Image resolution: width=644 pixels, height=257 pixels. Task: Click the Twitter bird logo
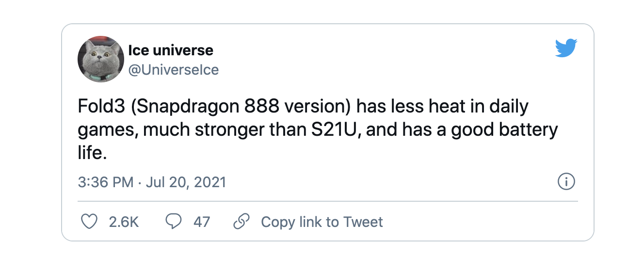click(566, 48)
